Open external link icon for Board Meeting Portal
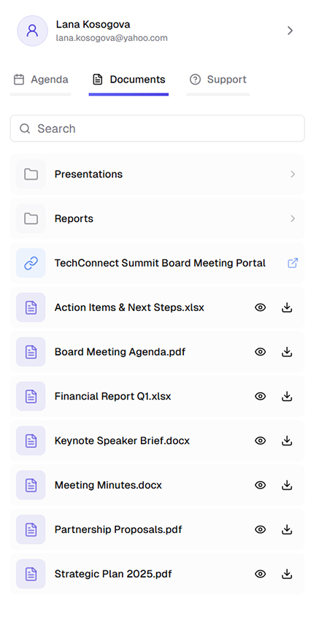This screenshot has width=316, height=644. pos(293,263)
